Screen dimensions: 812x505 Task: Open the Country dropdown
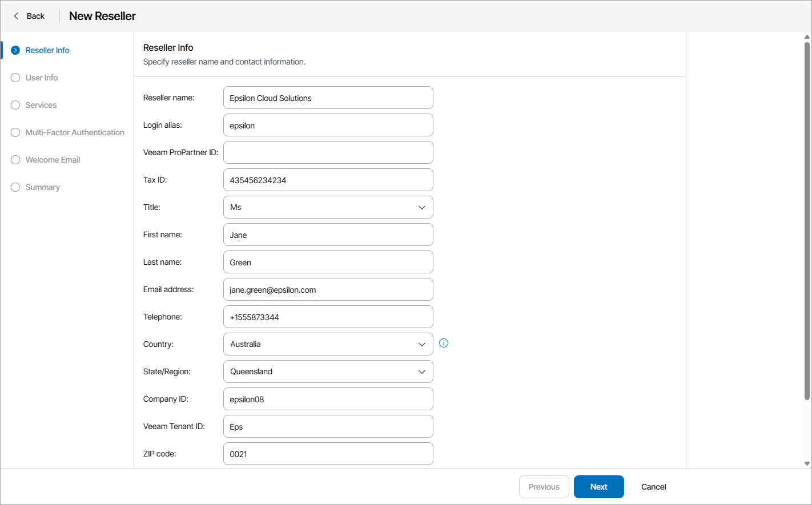421,344
